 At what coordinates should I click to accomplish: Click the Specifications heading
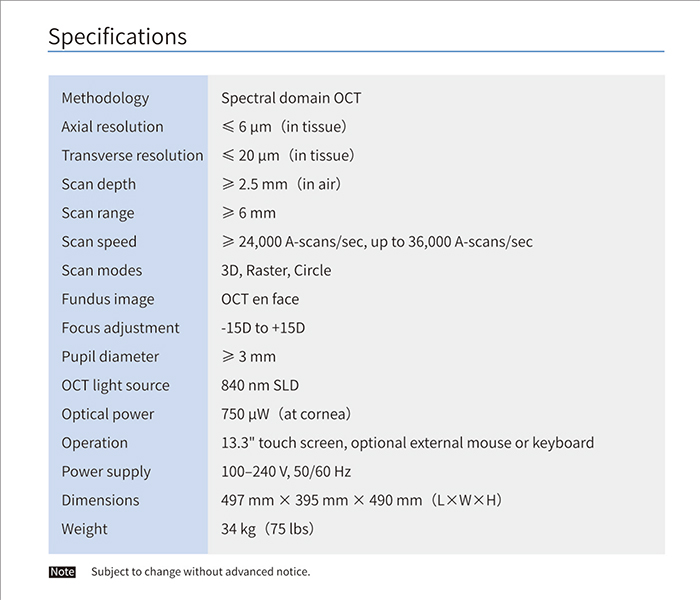(117, 36)
